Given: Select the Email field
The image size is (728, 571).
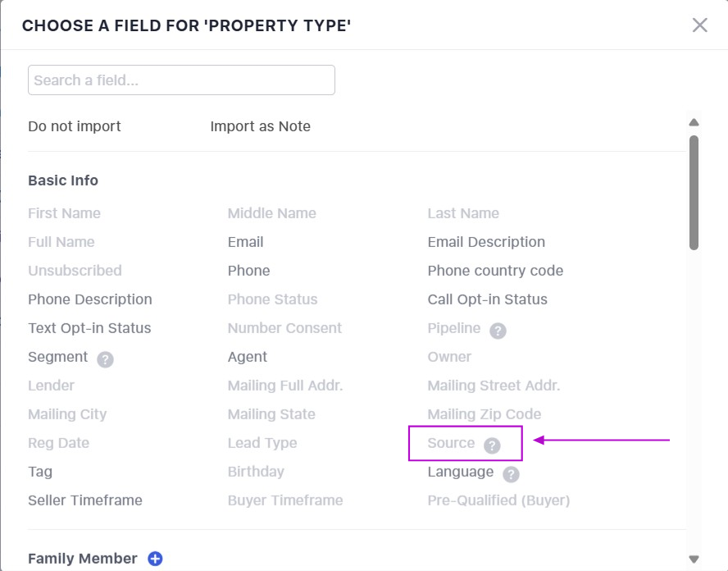Looking at the screenshot, I should [x=246, y=242].
